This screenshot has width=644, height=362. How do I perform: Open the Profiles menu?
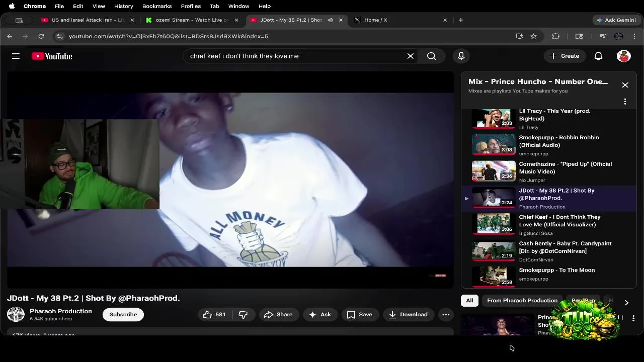point(191,6)
